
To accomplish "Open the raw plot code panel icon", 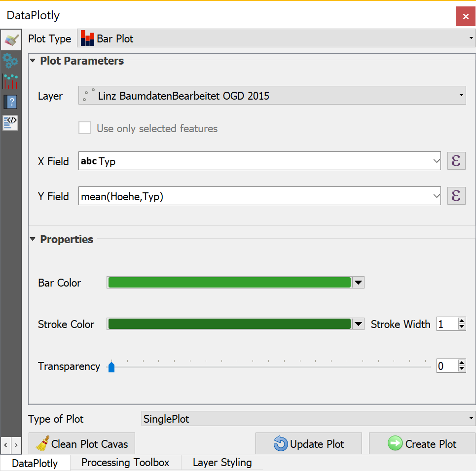I will (x=11, y=122).
